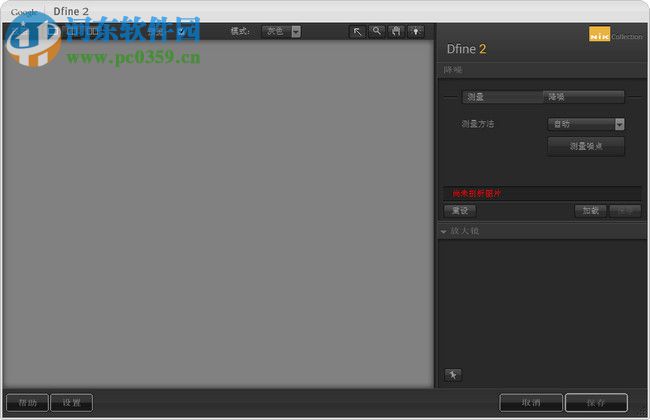Click the 取消 cancel button
This screenshot has width=650, height=420.
pos(531,403)
